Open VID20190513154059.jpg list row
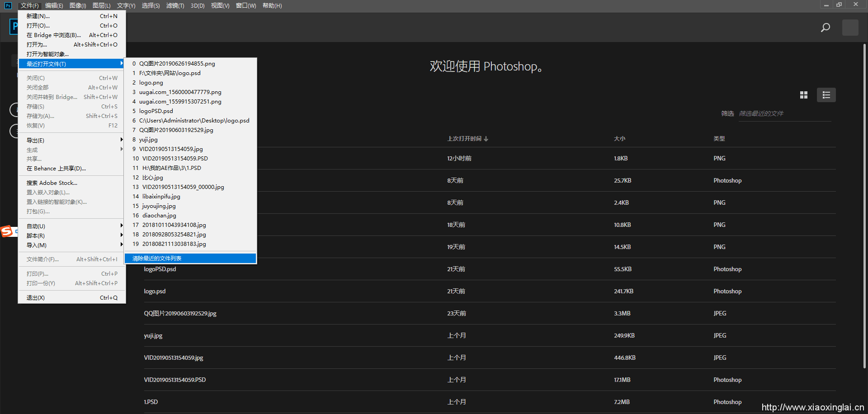Screen dimensions: 868x414 point(490,358)
